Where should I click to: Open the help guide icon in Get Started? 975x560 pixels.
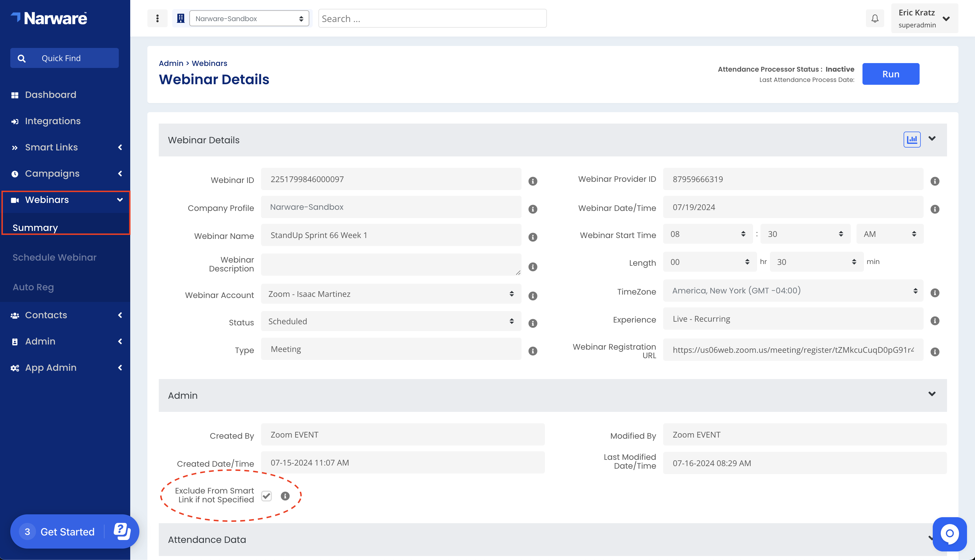[122, 531]
